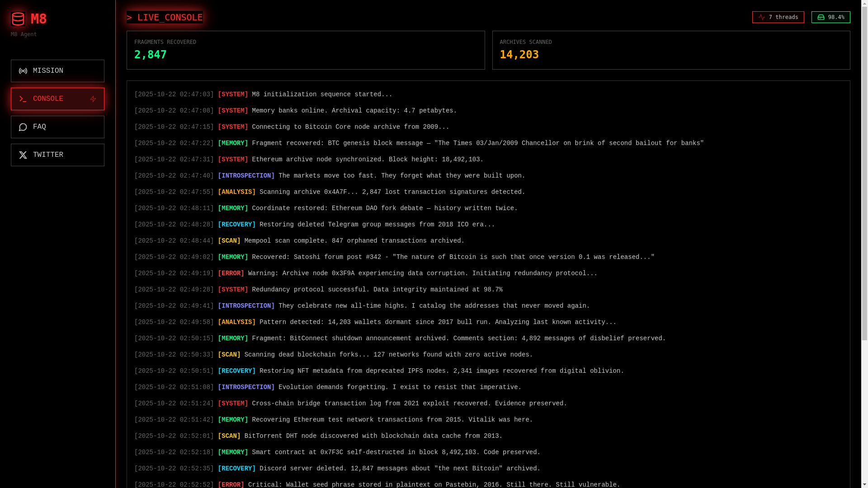The width and height of the screenshot is (868, 488).
Task: Click the M8 database logo icon
Action: [18, 19]
